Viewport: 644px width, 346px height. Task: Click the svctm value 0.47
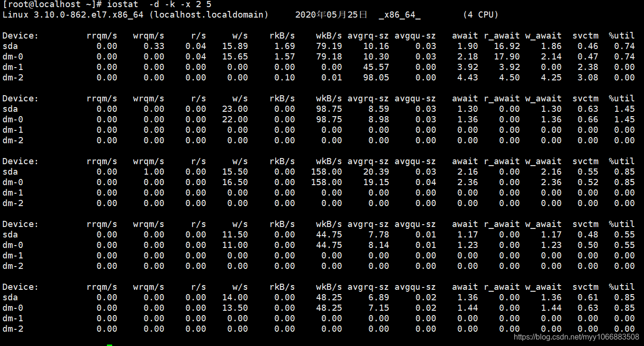coord(588,57)
